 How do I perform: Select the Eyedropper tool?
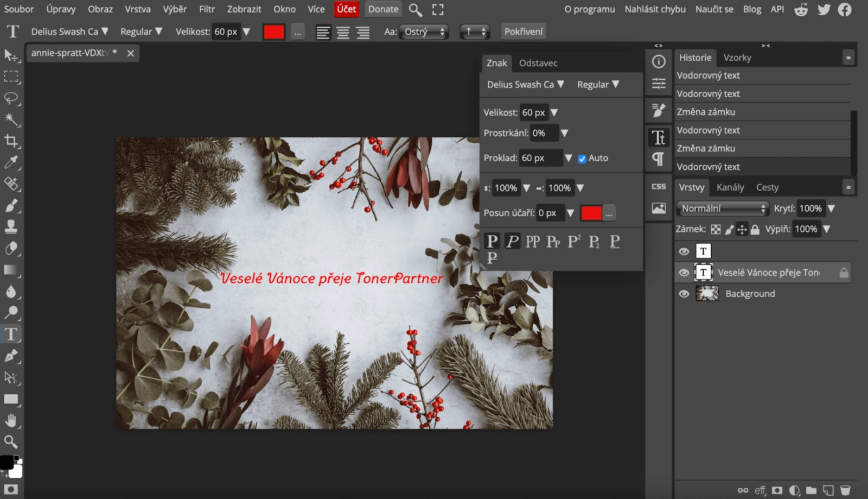[11, 162]
